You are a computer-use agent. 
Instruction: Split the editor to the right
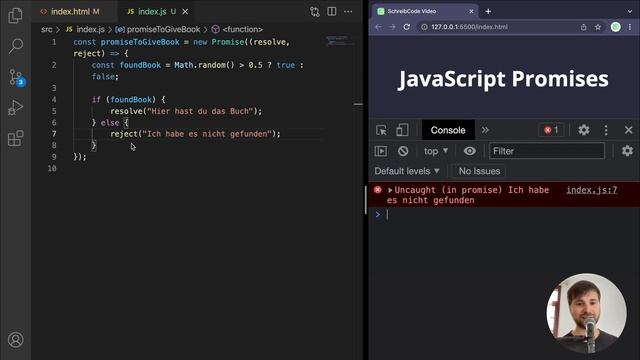tap(331, 11)
